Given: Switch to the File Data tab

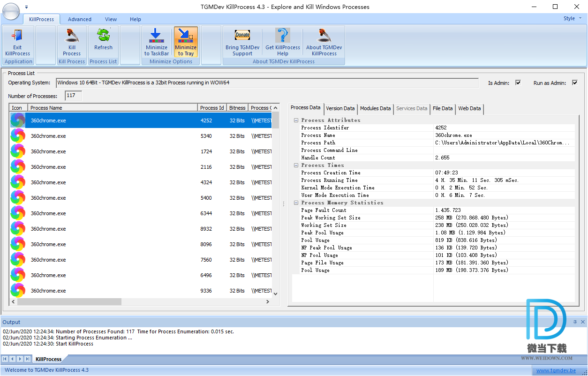Looking at the screenshot, I should (x=443, y=108).
